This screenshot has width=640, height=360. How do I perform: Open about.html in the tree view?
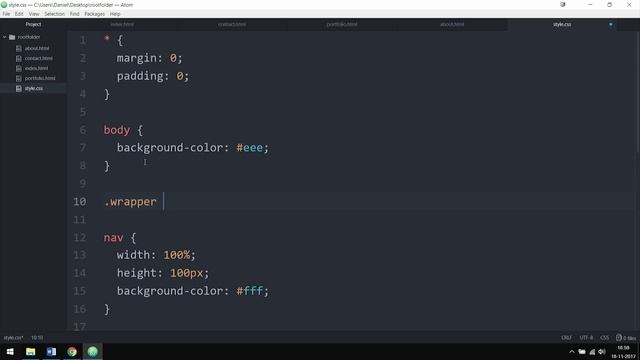[x=37, y=48]
